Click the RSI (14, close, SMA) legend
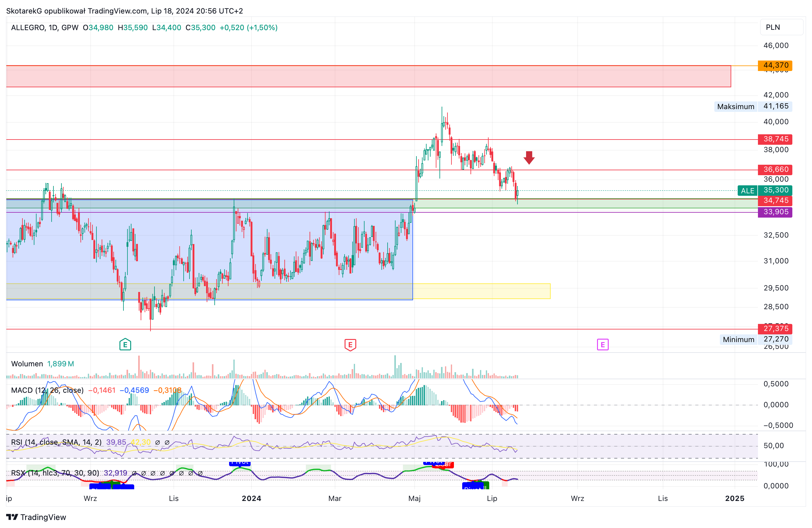Screen dimensions: 812x528 pos(56,442)
